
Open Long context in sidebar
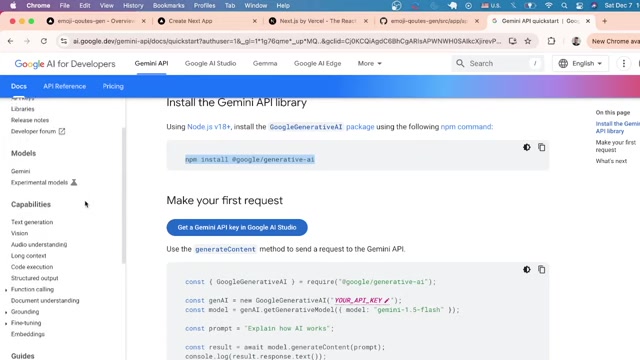tap(29, 256)
